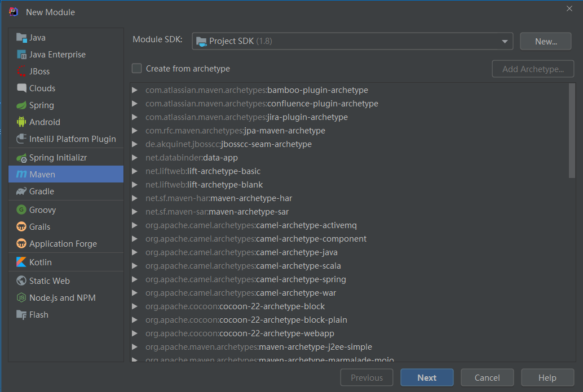Expand bamboo-plugin-archetype node
Image resolution: width=583 pixels, height=392 pixels.
[135, 90]
